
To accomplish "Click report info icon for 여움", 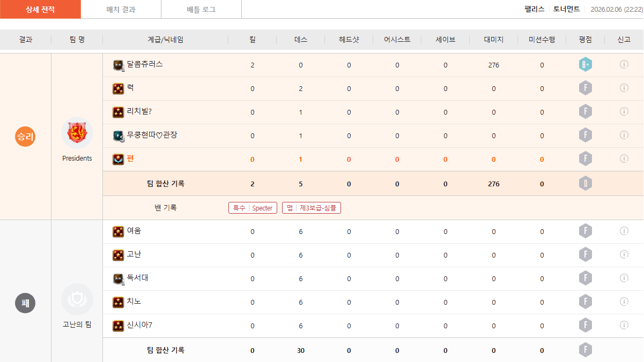I will [624, 231].
